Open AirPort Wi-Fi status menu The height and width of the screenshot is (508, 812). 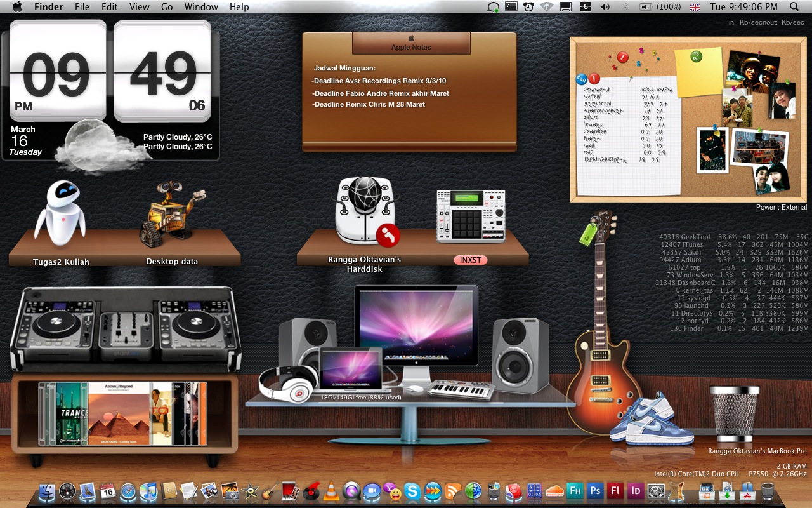click(x=547, y=7)
